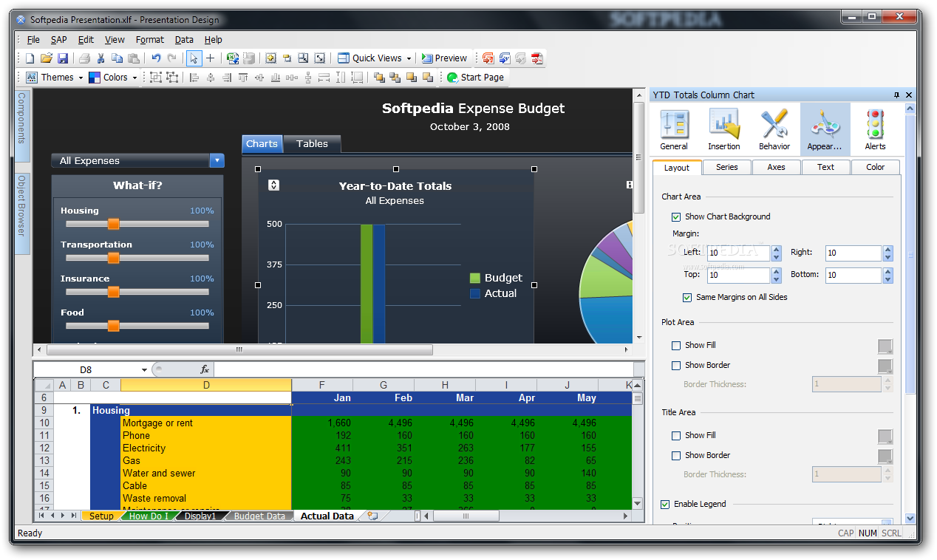937x560 pixels.
Task: Click the Bring to front icon
Action: [379, 78]
